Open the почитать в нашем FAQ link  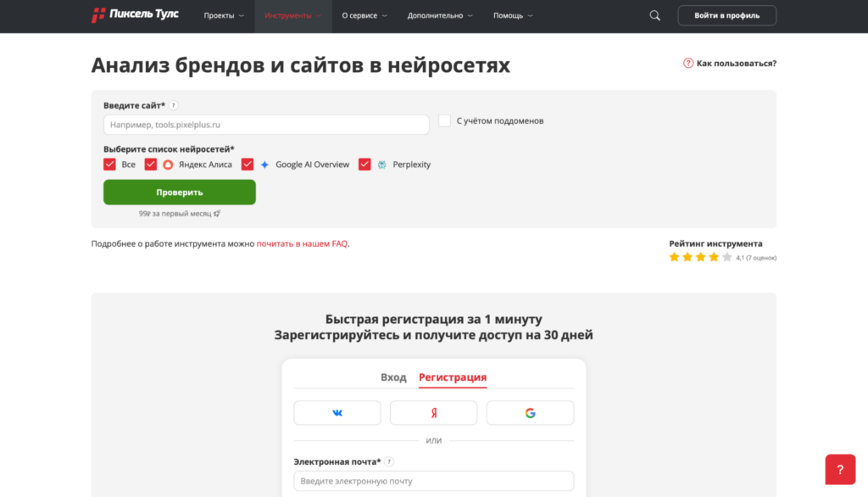click(x=302, y=243)
